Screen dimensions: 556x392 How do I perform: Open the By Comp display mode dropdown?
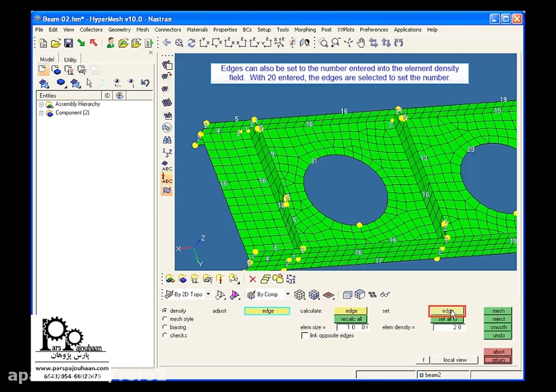(288, 294)
